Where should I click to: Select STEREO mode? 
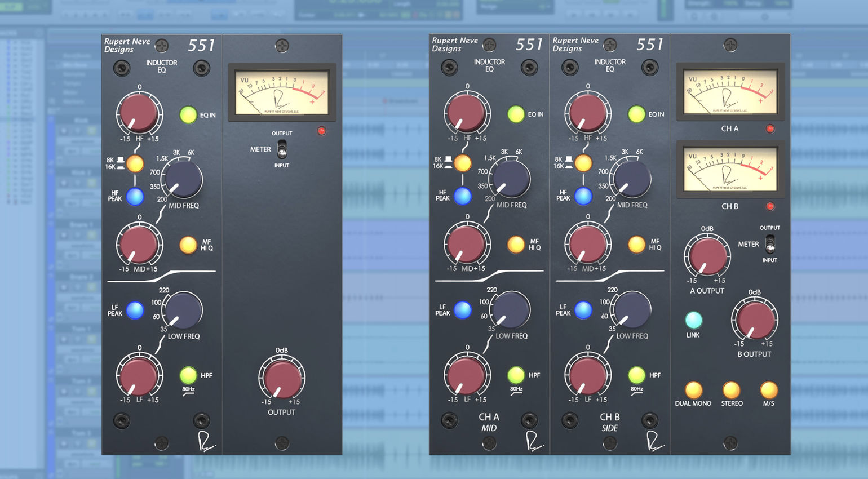pos(731,390)
